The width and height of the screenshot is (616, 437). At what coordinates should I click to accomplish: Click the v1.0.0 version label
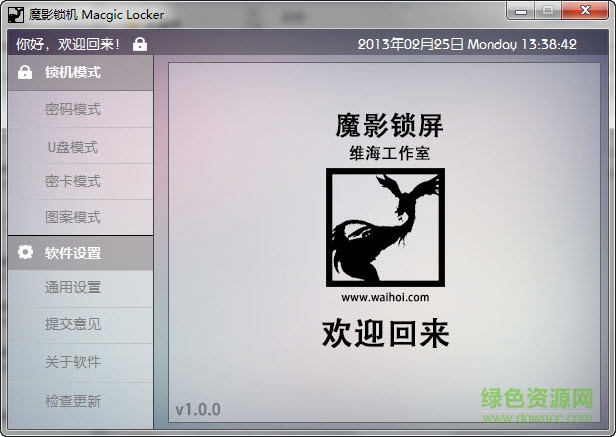(198, 410)
